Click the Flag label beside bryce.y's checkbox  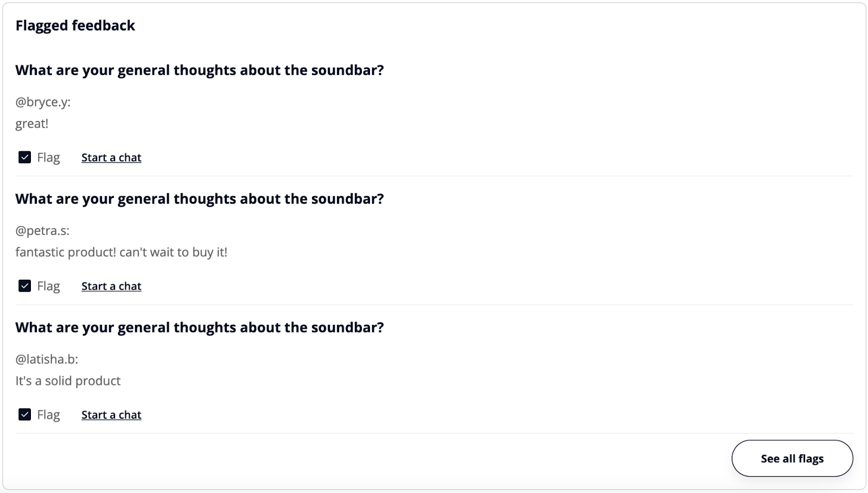pyautogui.click(x=48, y=157)
